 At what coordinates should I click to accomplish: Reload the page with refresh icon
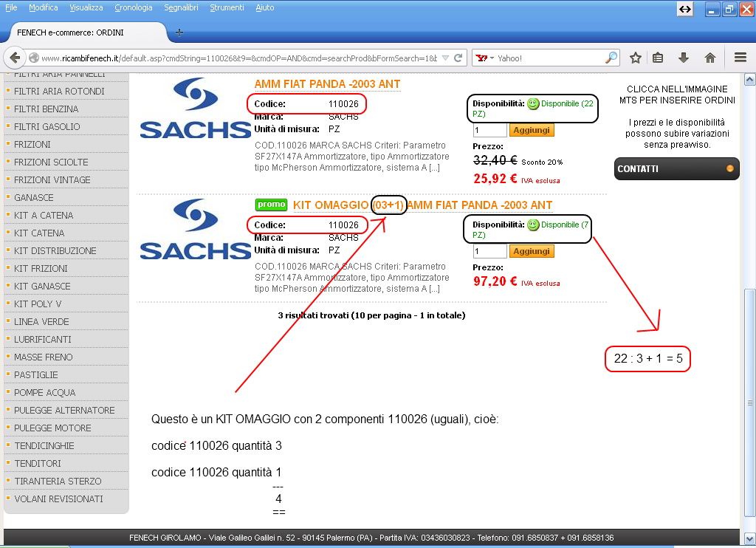point(458,58)
